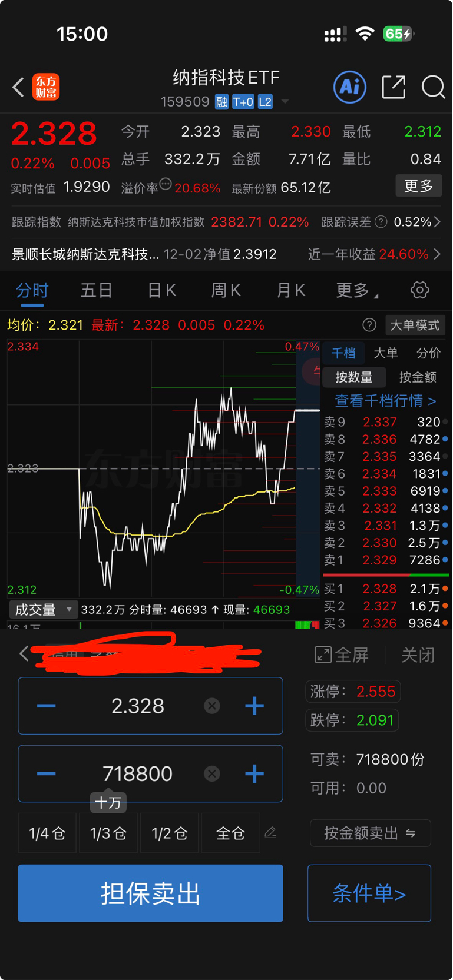This screenshot has width=453, height=980.
Task: Tap the share export icon
Action: [394, 87]
